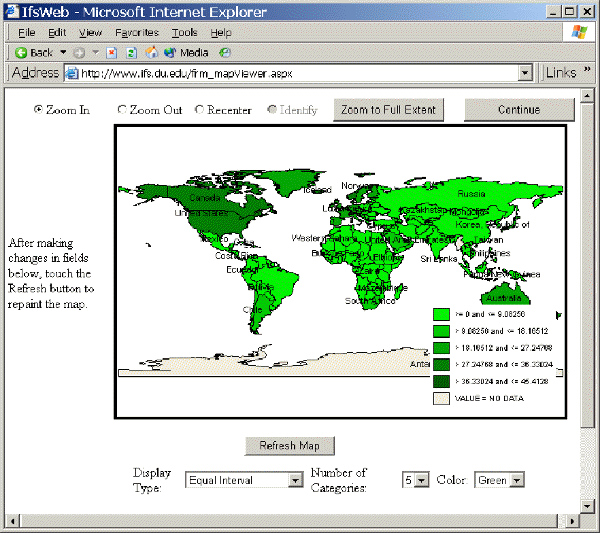Select the Identify radio button
Screen dimensions: 600x533
[272, 109]
